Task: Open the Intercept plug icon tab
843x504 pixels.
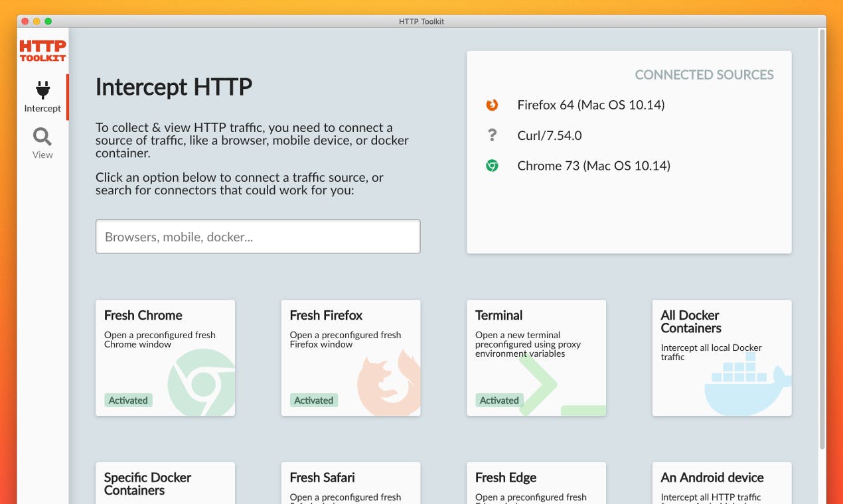Action: click(42, 97)
